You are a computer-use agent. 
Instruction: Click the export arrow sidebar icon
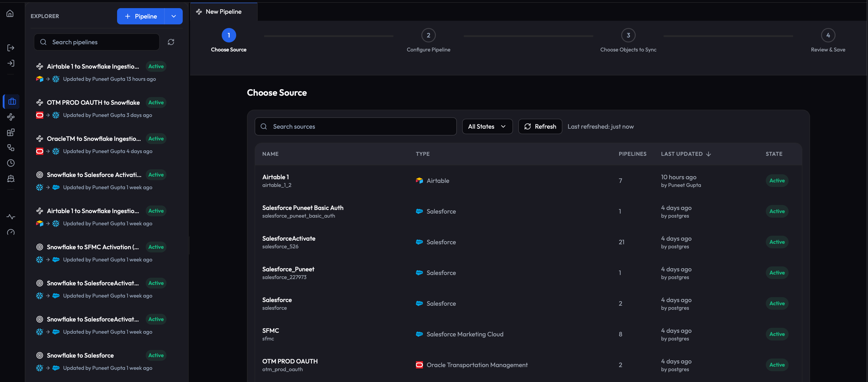tap(11, 48)
